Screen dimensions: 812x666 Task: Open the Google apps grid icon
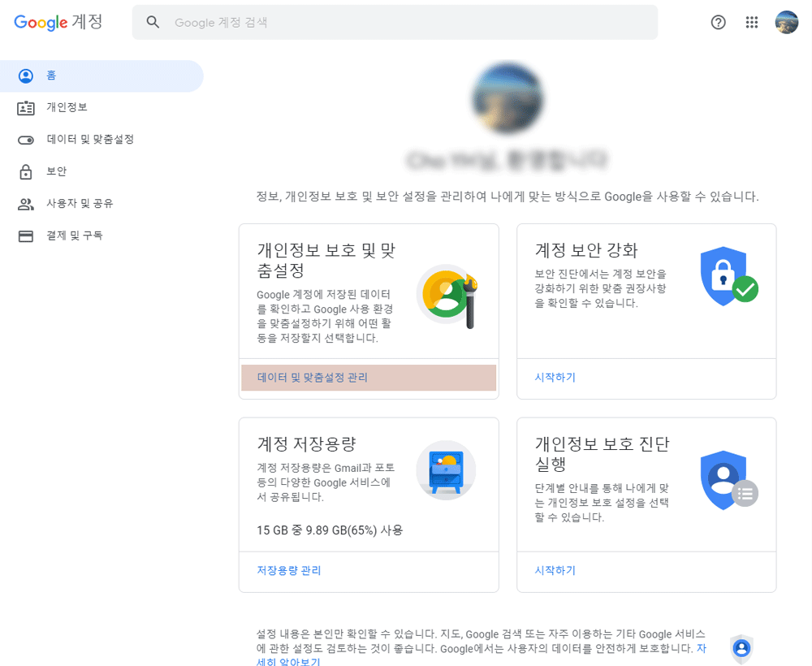[751, 22]
